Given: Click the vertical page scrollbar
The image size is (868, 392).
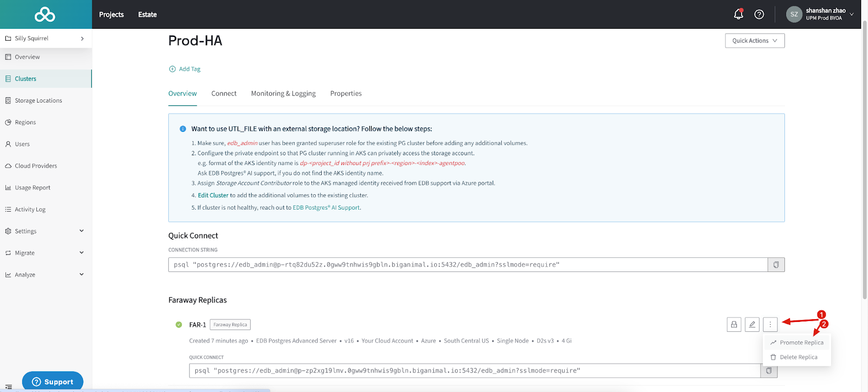Looking at the screenshot, I should click(865, 160).
